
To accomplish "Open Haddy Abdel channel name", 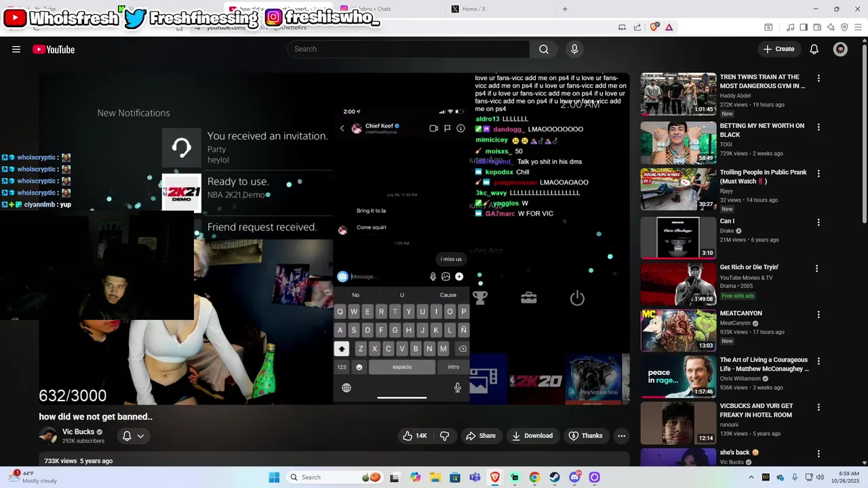I will point(735,96).
